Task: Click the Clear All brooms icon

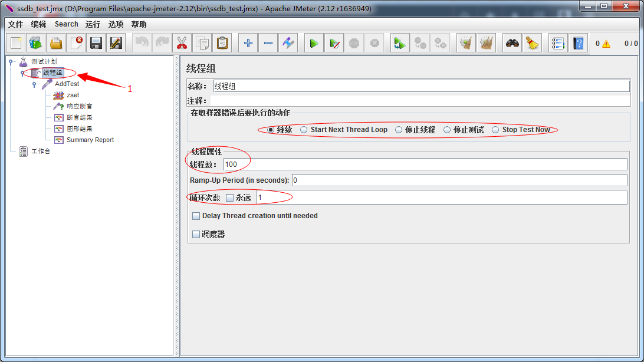Action: (487, 43)
